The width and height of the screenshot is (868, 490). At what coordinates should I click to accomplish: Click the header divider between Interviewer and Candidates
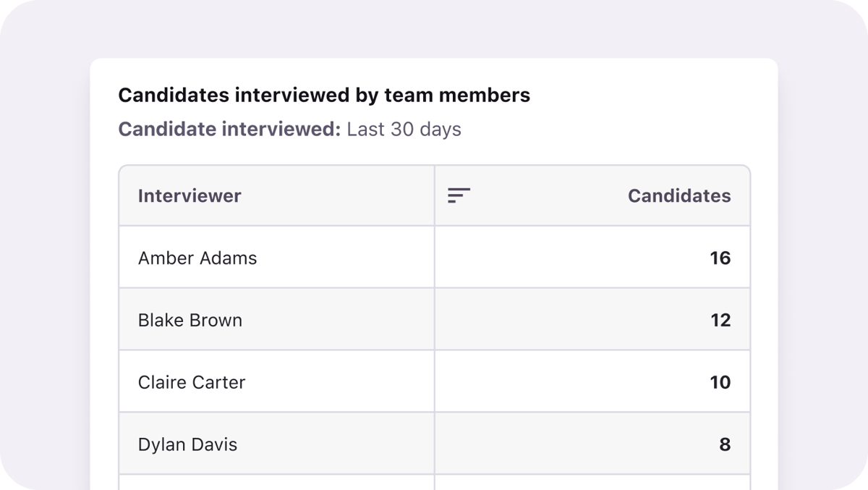tap(435, 195)
